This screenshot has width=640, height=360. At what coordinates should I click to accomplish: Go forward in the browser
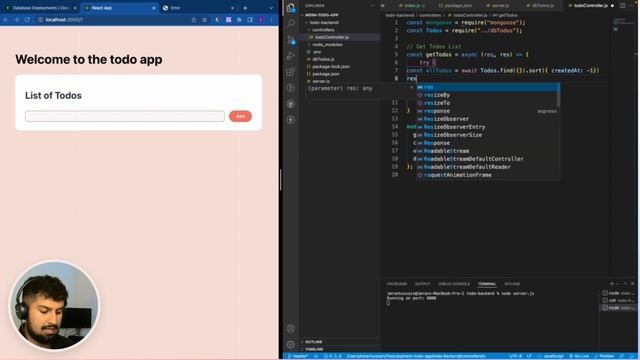16,20
